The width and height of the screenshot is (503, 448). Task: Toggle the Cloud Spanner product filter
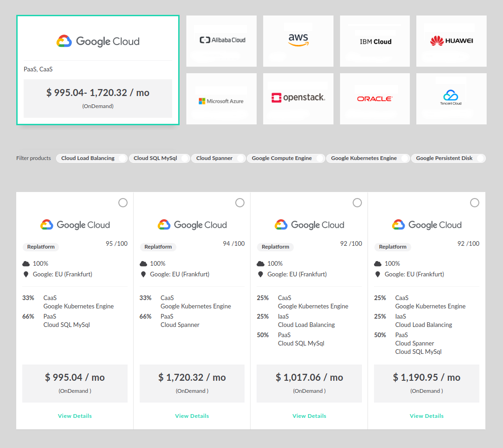218,158
